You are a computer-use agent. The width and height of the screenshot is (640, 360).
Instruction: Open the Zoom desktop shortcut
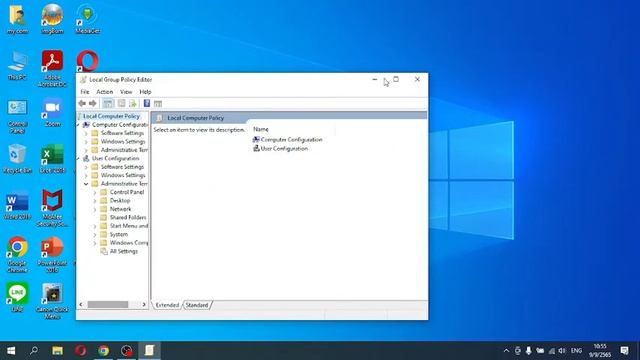(x=52, y=112)
